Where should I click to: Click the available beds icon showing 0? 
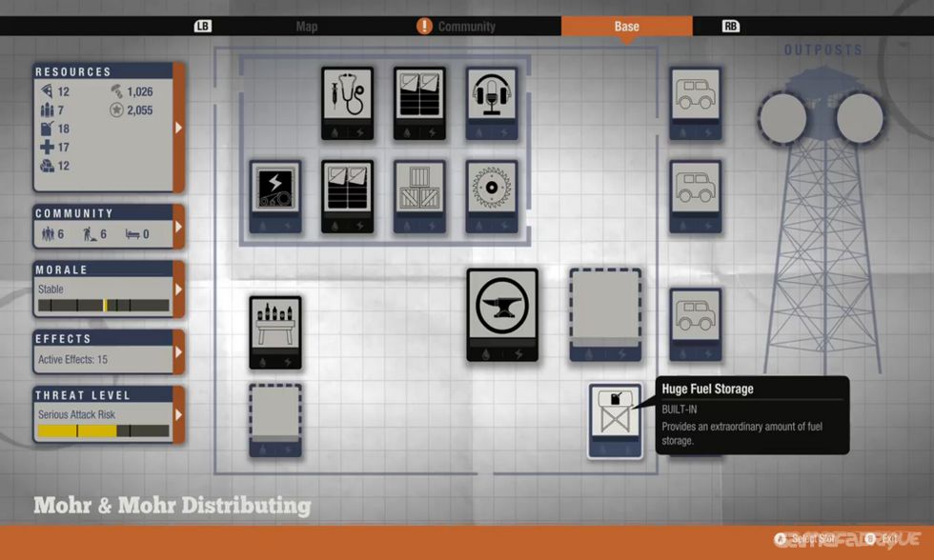132,234
